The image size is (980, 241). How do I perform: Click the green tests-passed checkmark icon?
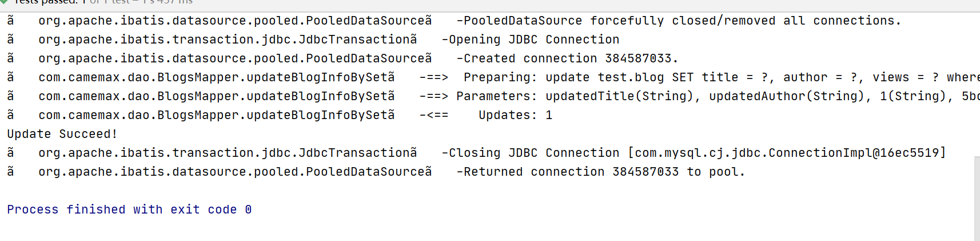click(4, 2)
